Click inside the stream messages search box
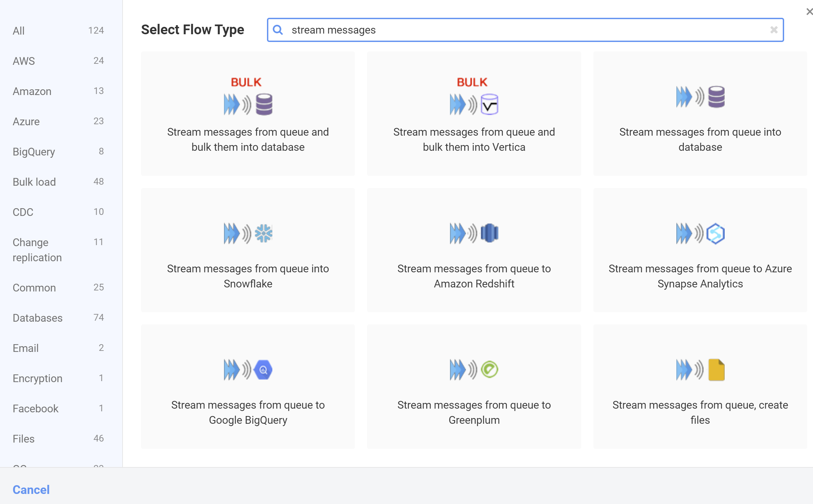This screenshot has height=504, width=813. click(x=504, y=30)
